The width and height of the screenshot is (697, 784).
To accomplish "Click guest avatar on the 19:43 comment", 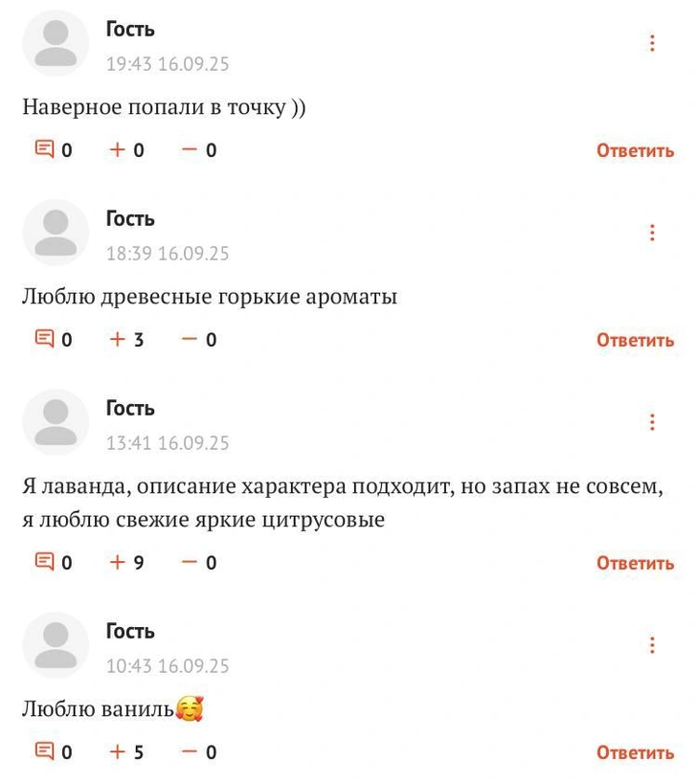I will [x=56, y=43].
